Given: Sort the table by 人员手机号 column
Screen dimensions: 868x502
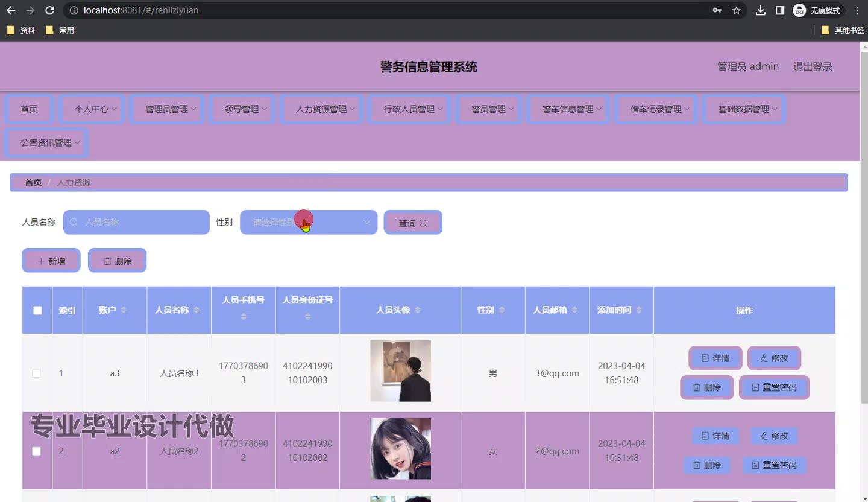Looking at the screenshot, I should (244, 317).
